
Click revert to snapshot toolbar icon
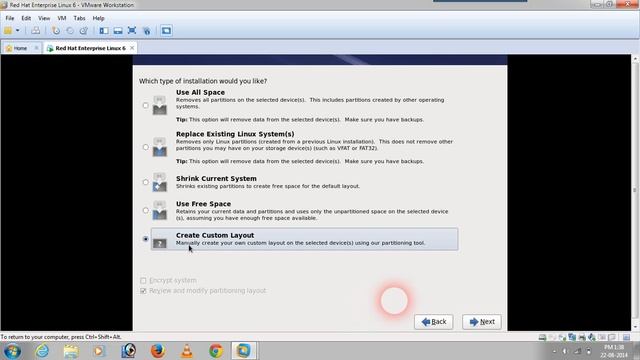click(70, 31)
